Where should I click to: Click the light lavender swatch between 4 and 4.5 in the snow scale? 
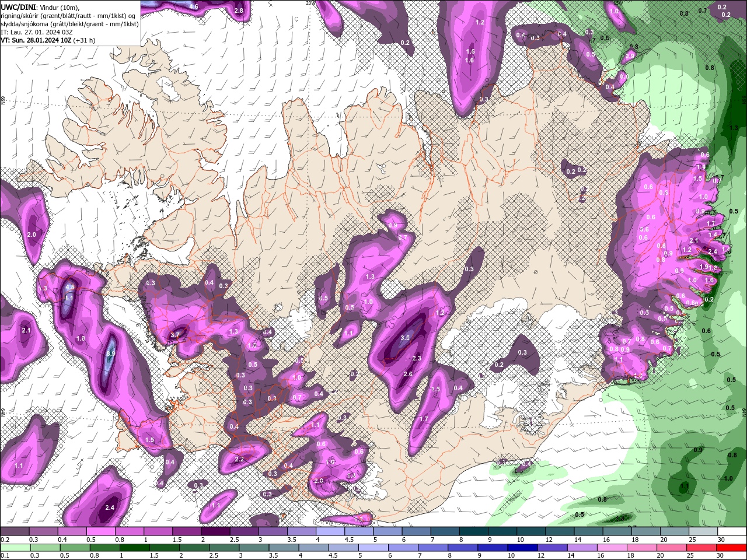point(330,531)
